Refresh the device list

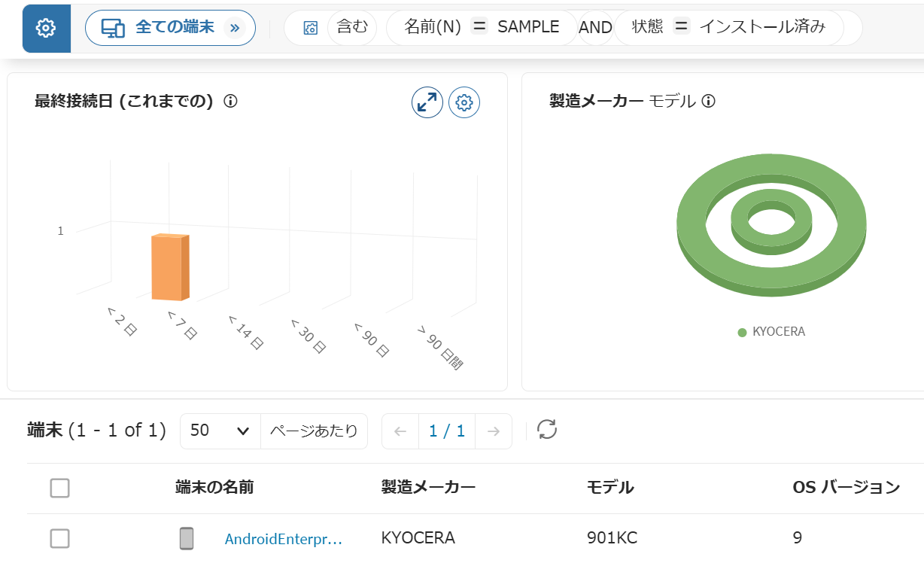click(547, 430)
